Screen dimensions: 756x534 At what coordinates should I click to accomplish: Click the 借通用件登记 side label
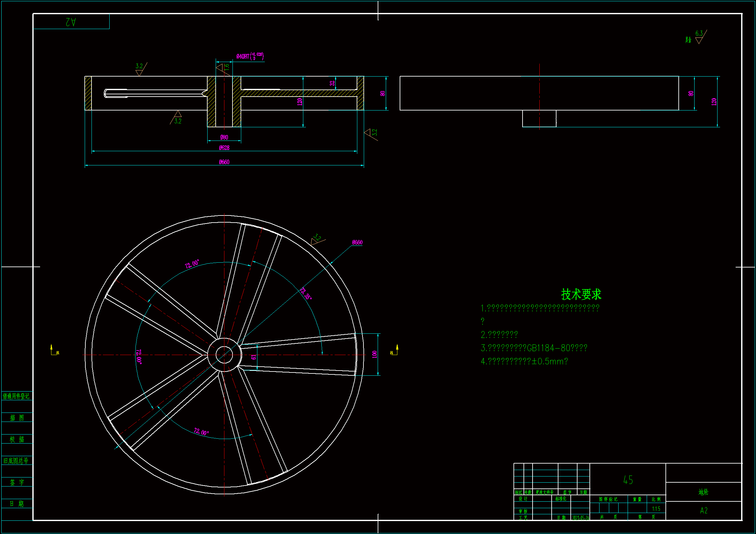tap(16, 396)
